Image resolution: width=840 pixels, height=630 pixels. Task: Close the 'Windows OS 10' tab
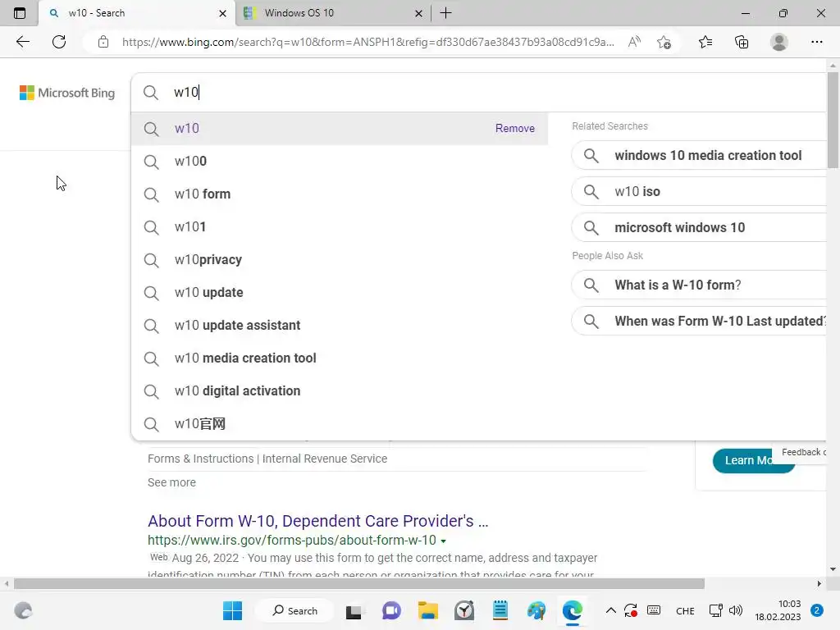point(419,13)
